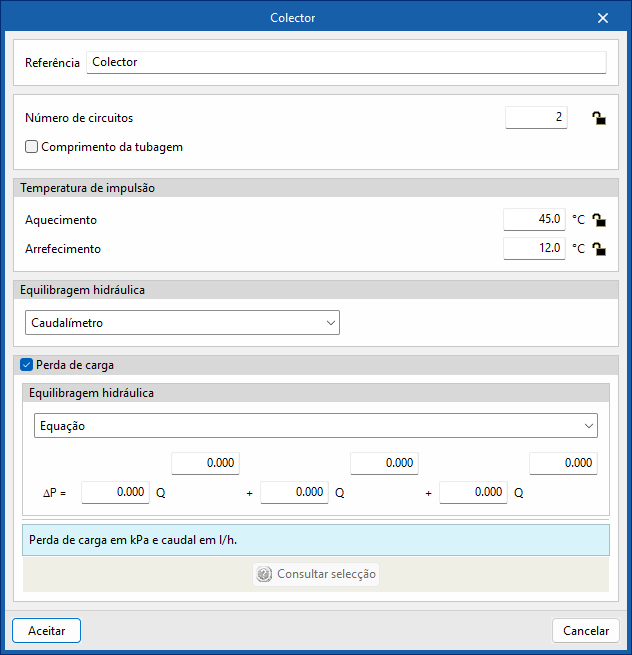
Task: Open the Equação dropdown
Action: pos(316,426)
